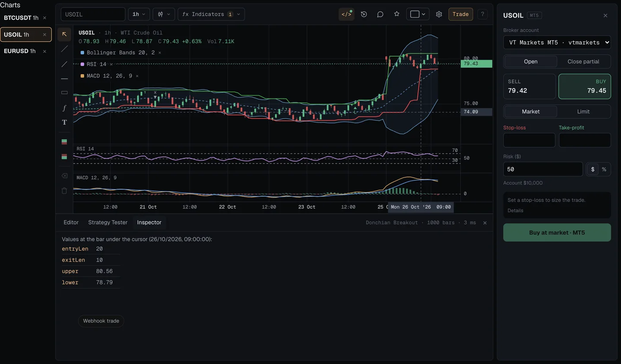The height and width of the screenshot is (364, 621).
Task: Remove the Bollinger Bands indicator
Action: point(160,53)
